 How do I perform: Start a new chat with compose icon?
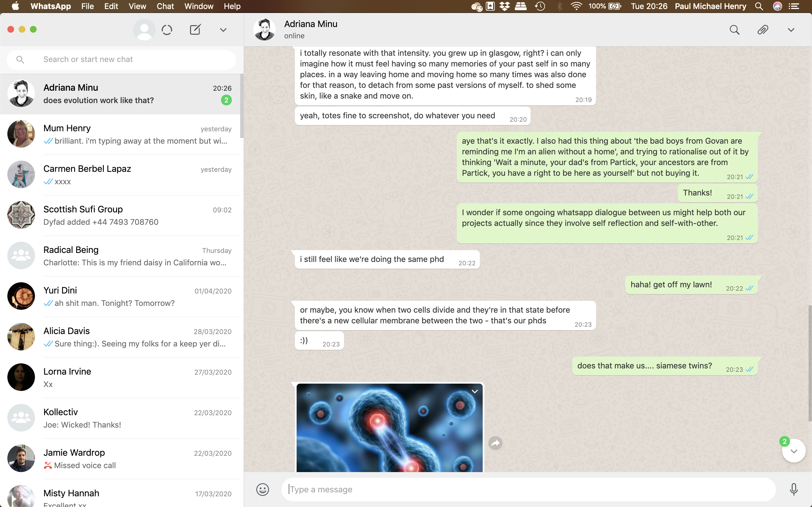195,30
